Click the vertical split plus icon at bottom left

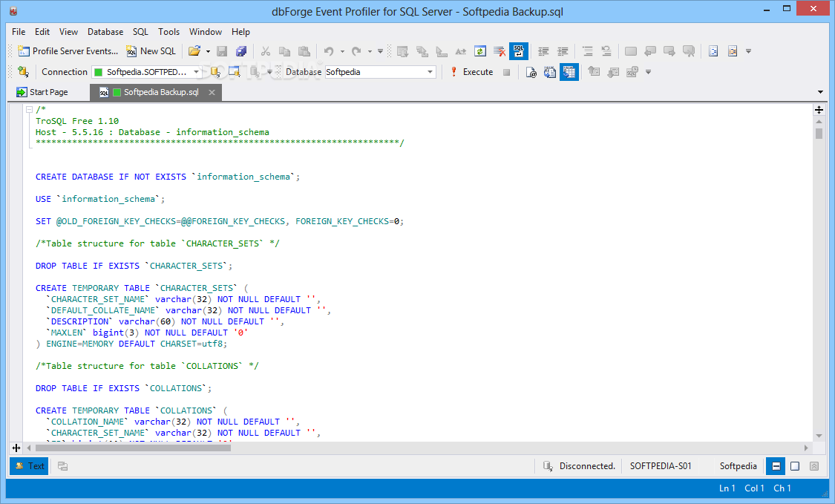coord(16,448)
